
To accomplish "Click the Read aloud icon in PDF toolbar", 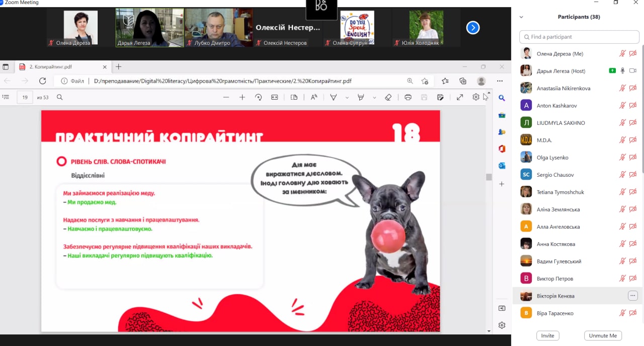I will coord(314,97).
